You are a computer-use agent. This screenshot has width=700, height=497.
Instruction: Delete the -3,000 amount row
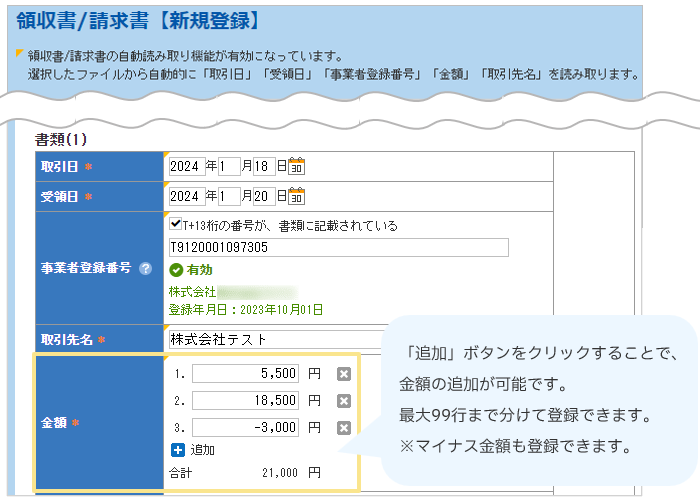[344, 428]
